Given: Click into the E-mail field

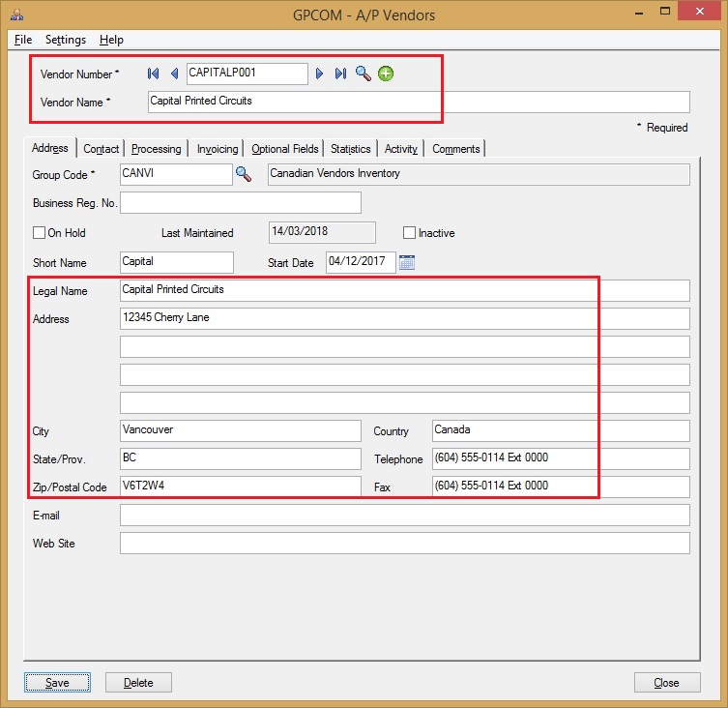Looking at the screenshot, I should coord(404,515).
